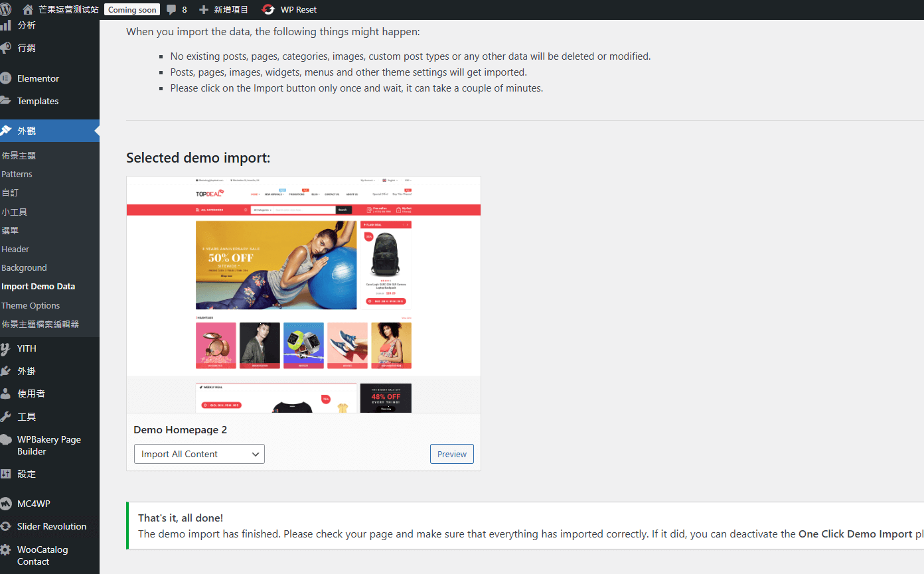Click the Elementor sidebar icon
924x574 pixels.
6,78
